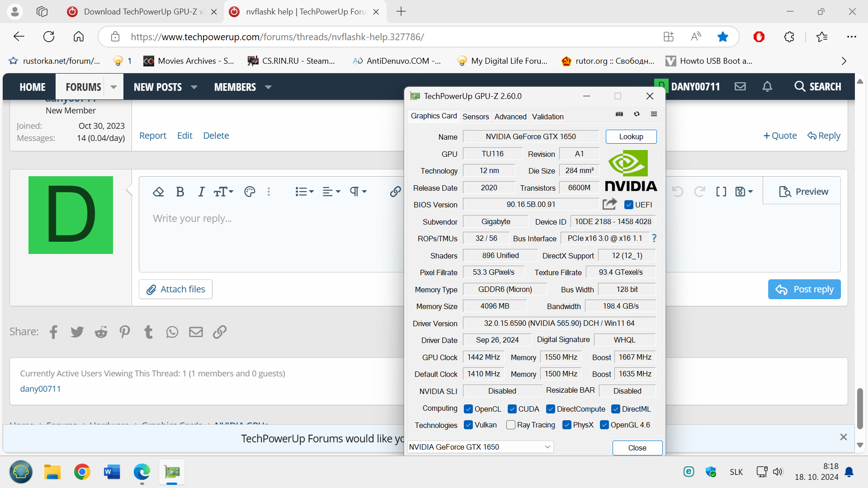Select the Graphics Card tab in GPU-Z
The image size is (868, 488).
[434, 116]
